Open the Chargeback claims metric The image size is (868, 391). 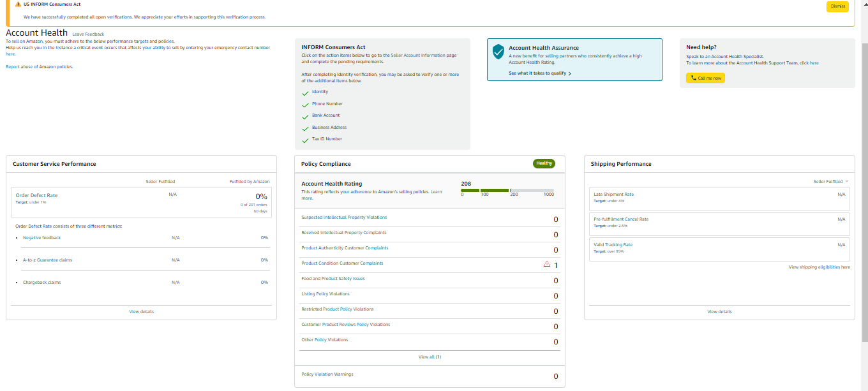click(x=41, y=283)
